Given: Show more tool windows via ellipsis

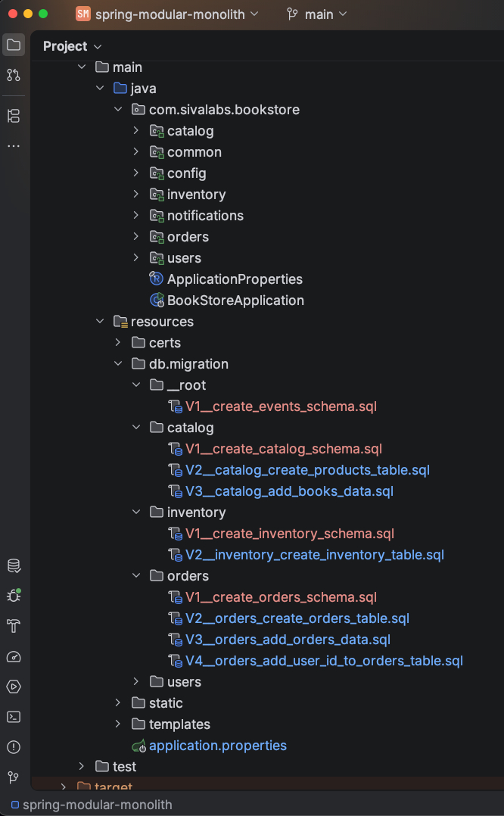Looking at the screenshot, I should [x=14, y=145].
